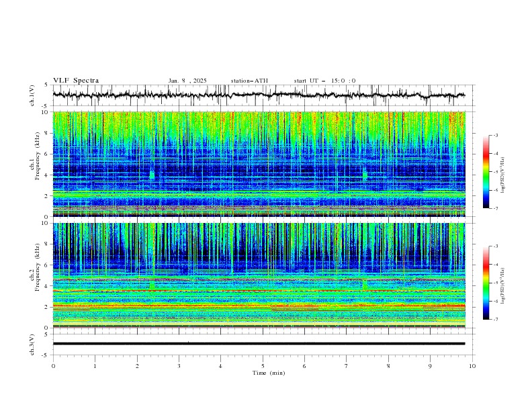This screenshot has height=411, width=532.
Task: Select the date text "Jan. 8 , 2025"
Action: click(187, 81)
